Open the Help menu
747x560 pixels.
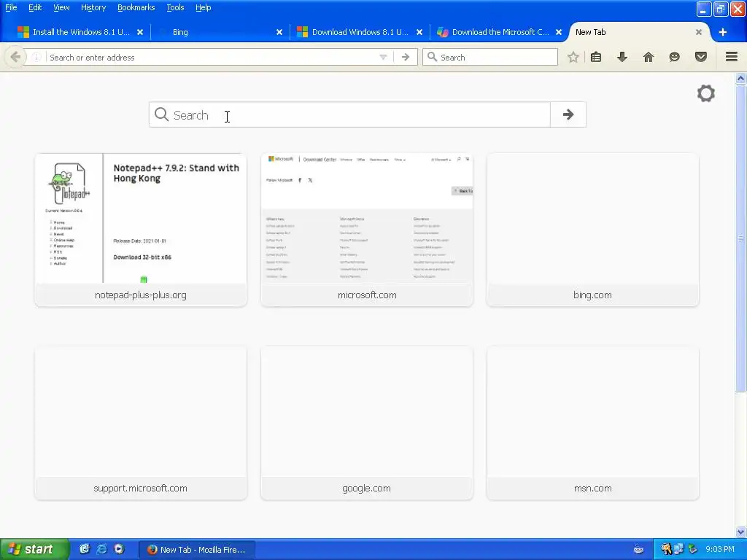pyautogui.click(x=204, y=7)
